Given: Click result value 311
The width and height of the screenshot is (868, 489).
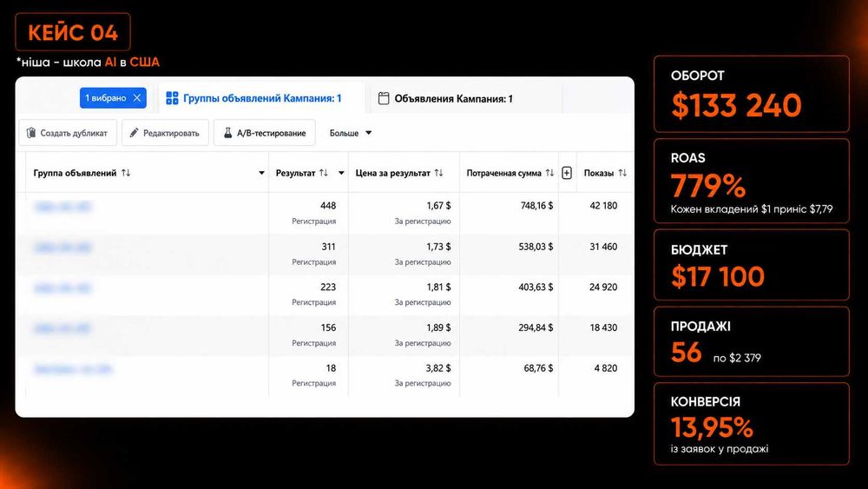Looking at the screenshot, I should tap(328, 247).
